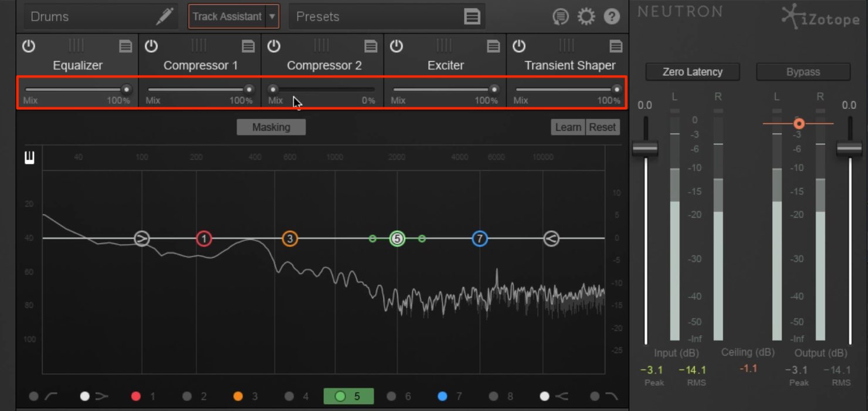Click the Reset button
The width and height of the screenshot is (868, 411).
pyautogui.click(x=602, y=127)
